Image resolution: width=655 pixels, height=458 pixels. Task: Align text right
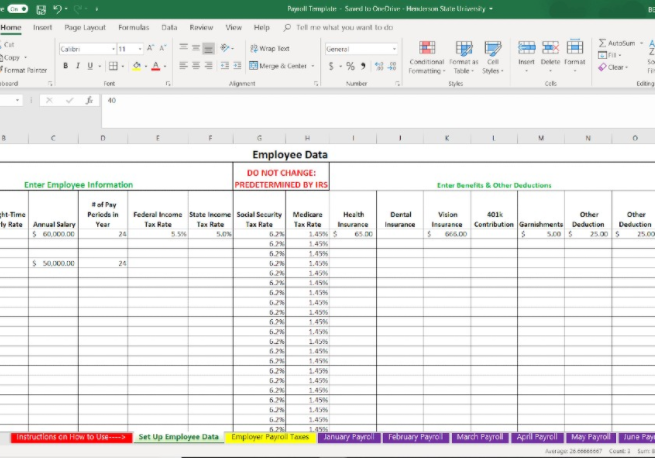point(208,66)
